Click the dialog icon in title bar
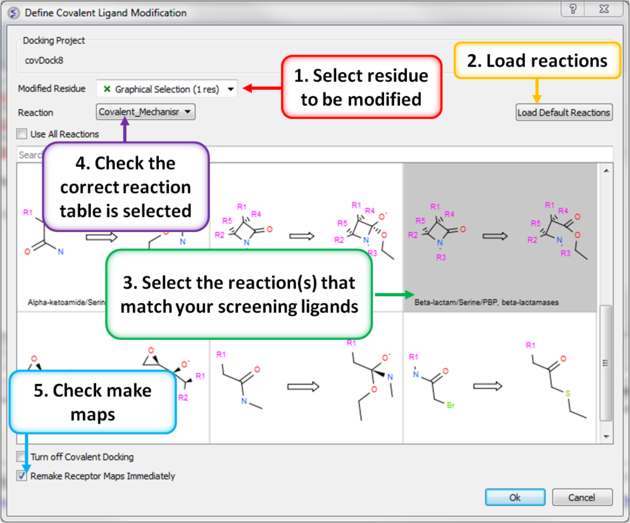The image size is (630, 523). [12, 10]
